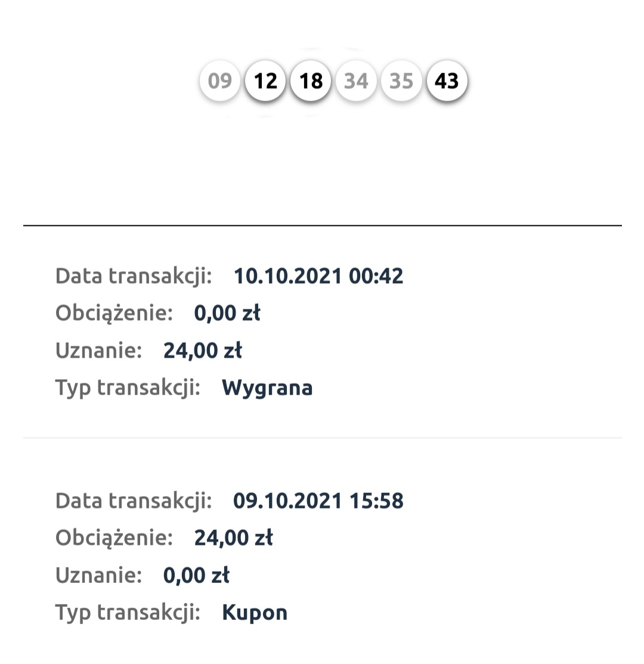The height and width of the screenshot is (664, 644).
Task: Click the transaction date 10.10.2021 00:42
Action: (318, 276)
